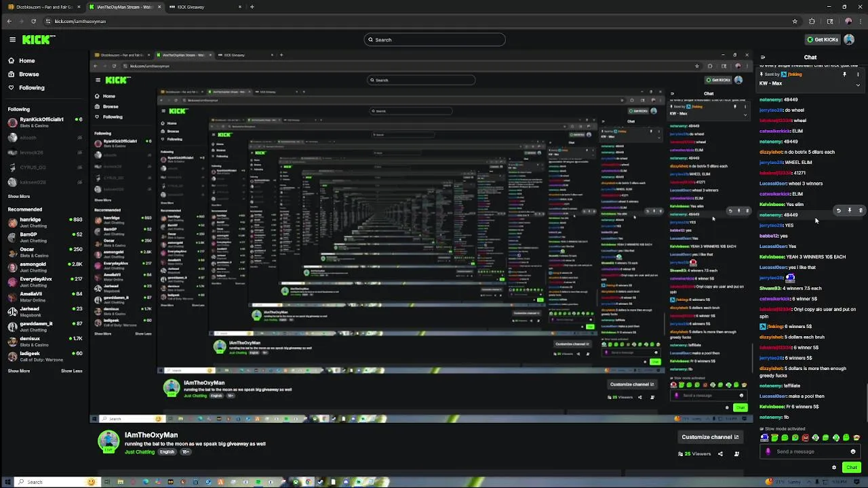View site information icon in address bar
868x488 pixels.
click(47, 21)
